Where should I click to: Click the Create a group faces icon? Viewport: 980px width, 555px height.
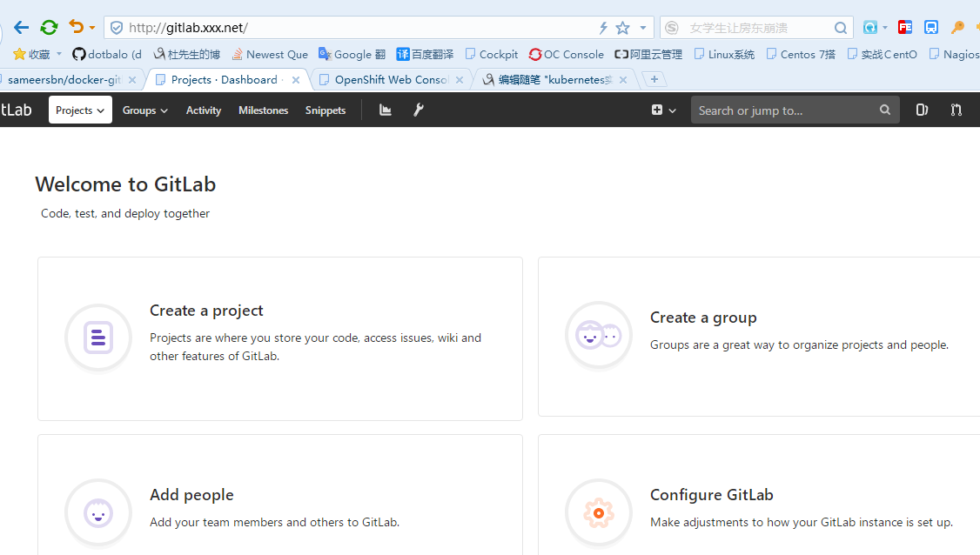click(598, 335)
